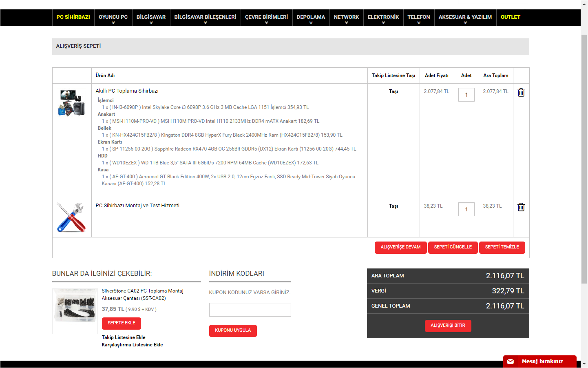The image size is (588, 368).
Task: Open the OUTLET menu item
Action: click(511, 17)
